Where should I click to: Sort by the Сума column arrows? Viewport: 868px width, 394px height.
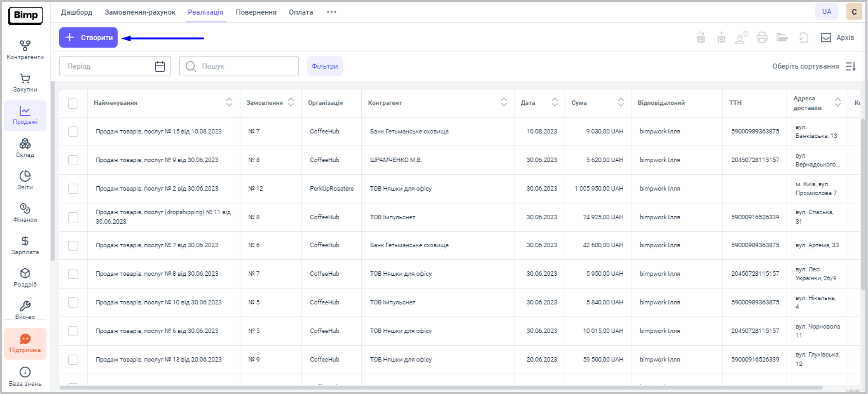coord(621,102)
